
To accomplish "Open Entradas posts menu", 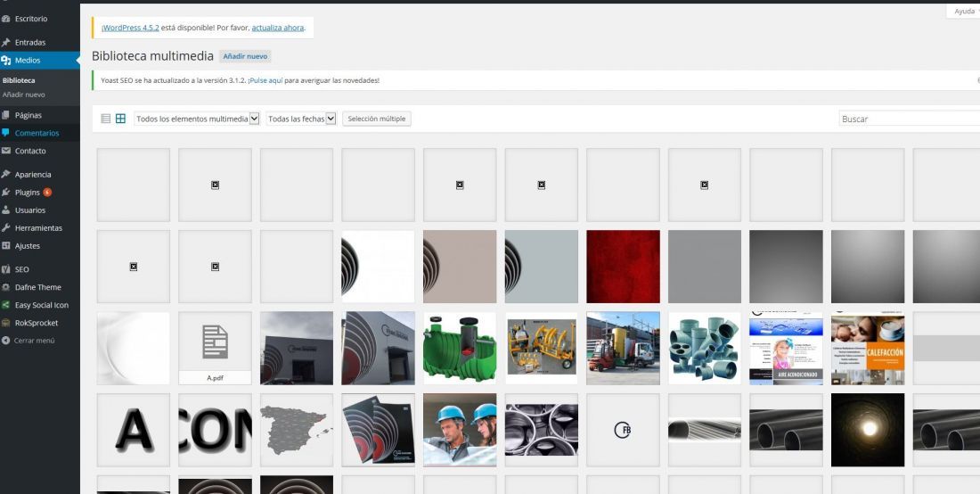I will 40,43.
